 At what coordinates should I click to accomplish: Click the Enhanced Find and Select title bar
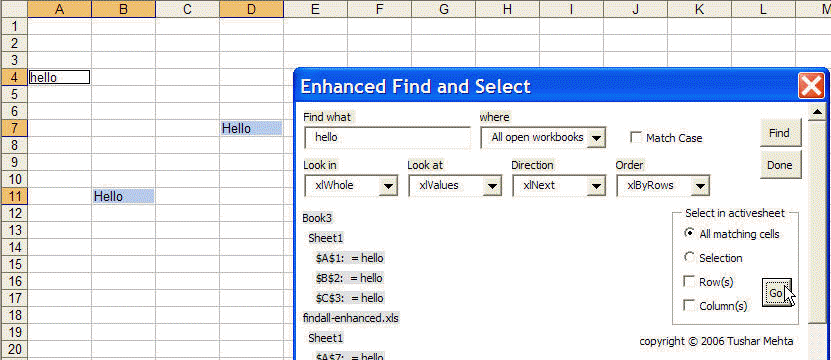(546, 86)
